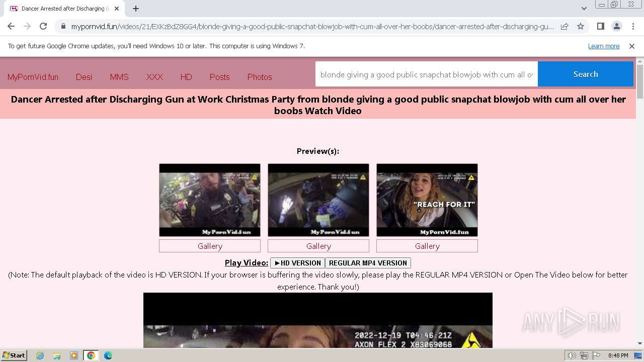Open the Chrome profile menu

coord(616,26)
